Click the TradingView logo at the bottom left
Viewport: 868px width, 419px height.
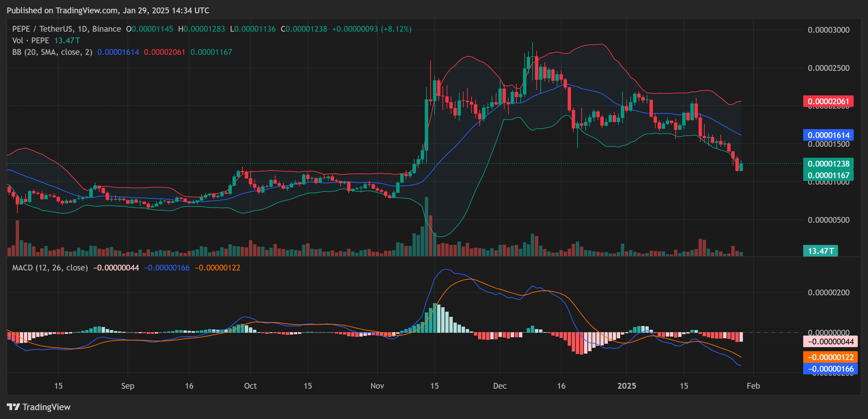point(39,407)
